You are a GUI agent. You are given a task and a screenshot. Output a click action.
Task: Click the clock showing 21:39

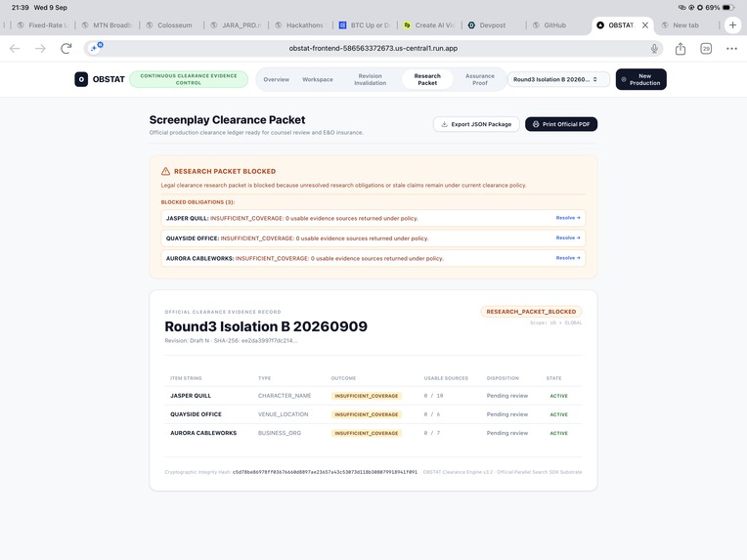click(20, 8)
